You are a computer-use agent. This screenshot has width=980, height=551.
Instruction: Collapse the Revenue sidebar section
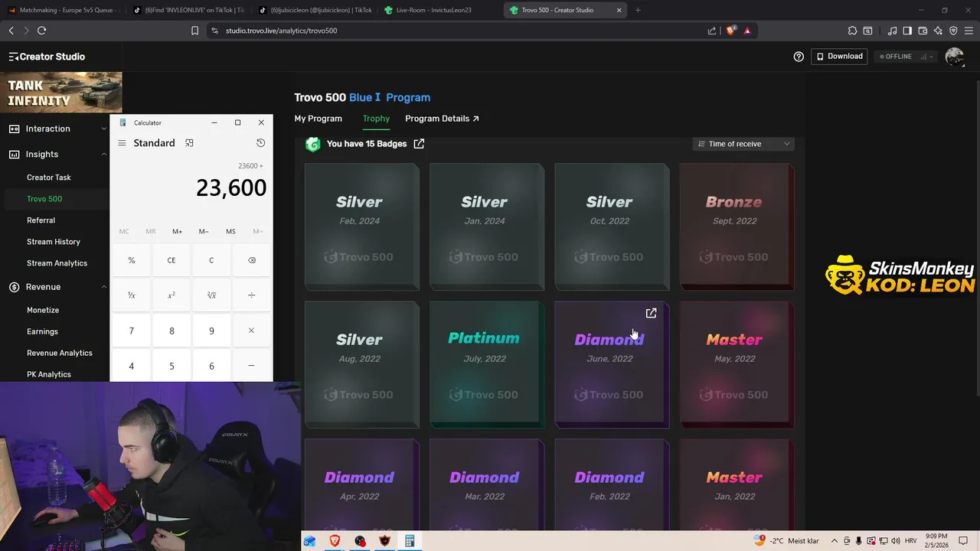coord(104,287)
